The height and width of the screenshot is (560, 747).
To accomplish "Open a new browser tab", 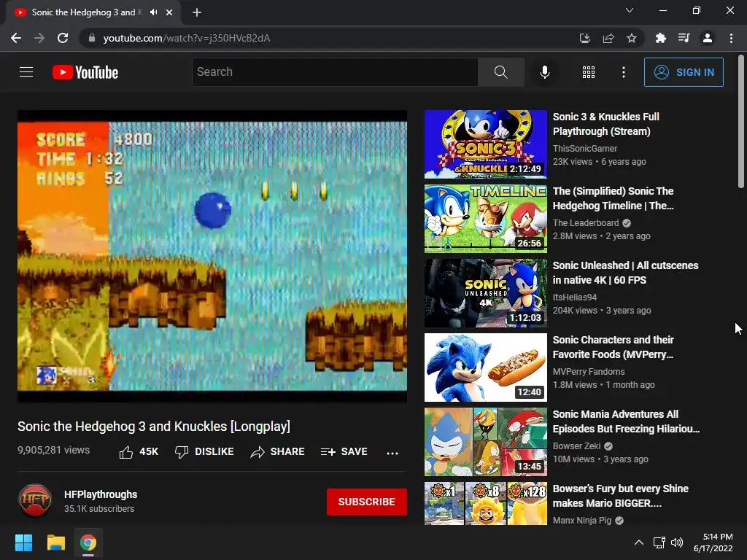I will coord(197,12).
